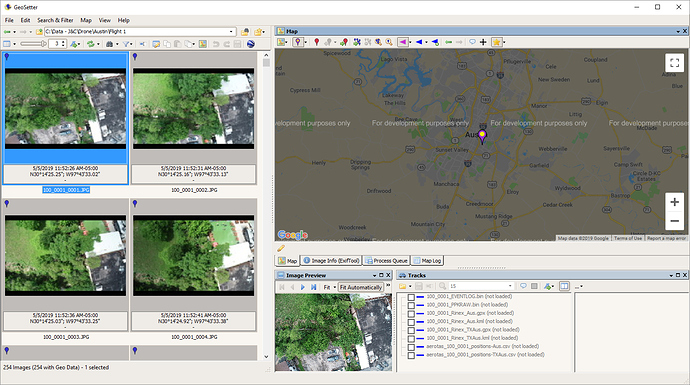Click the Google Earth globe icon

coord(251,44)
